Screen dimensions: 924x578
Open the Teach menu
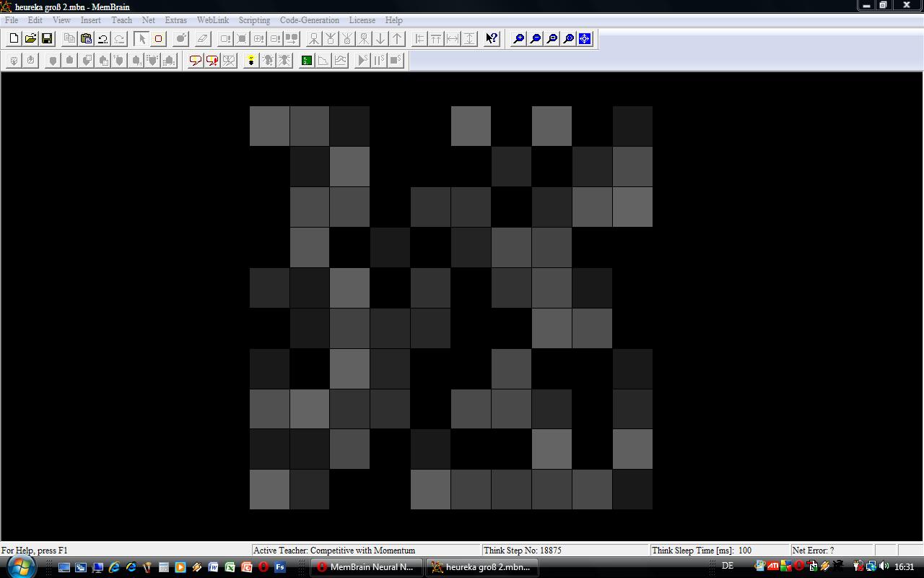(x=121, y=20)
